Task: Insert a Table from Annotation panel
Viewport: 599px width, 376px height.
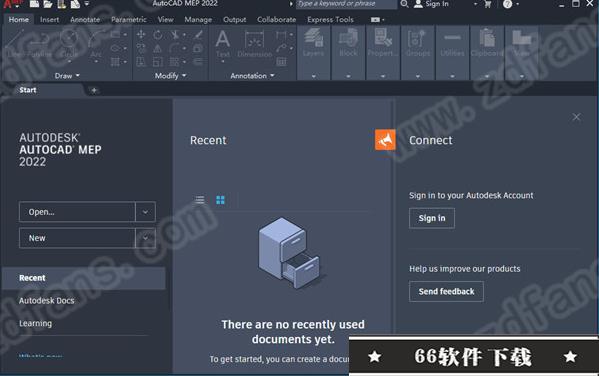Action: click(281, 62)
